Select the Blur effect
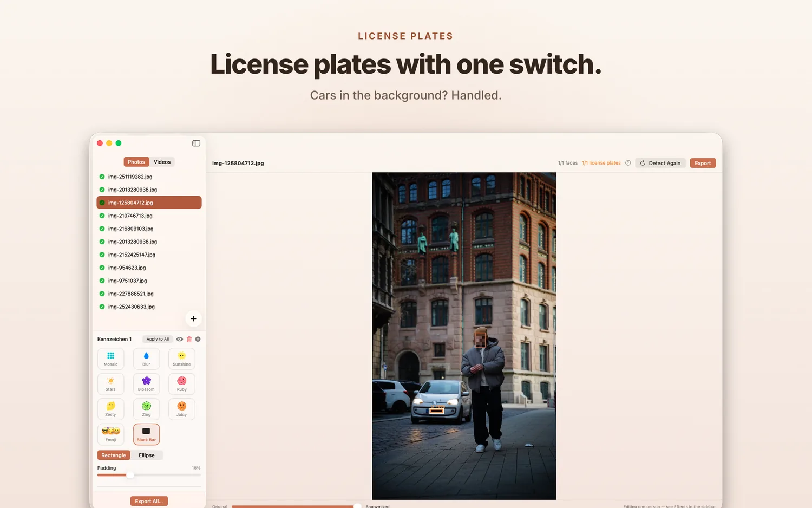 146,359
